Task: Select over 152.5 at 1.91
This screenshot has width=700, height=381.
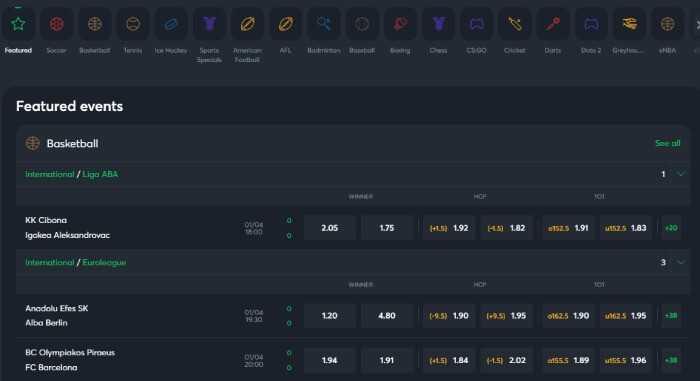Action: [x=568, y=228]
